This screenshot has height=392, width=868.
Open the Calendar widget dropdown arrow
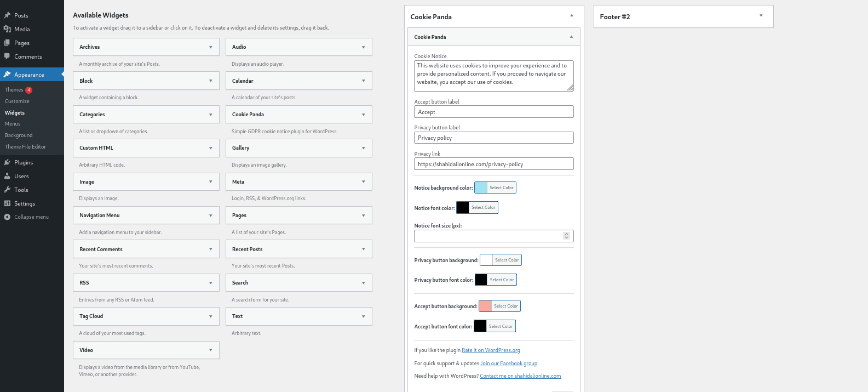tap(363, 81)
